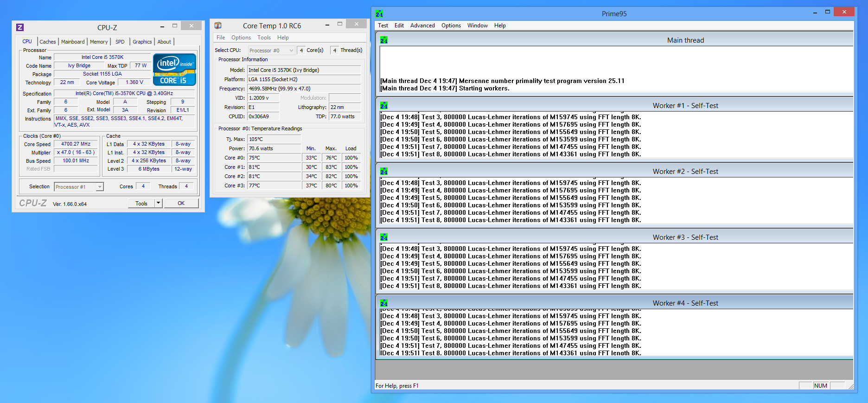The image size is (868, 403).
Task: Click the Package Socket 1155 LGA field
Action: 102,74
